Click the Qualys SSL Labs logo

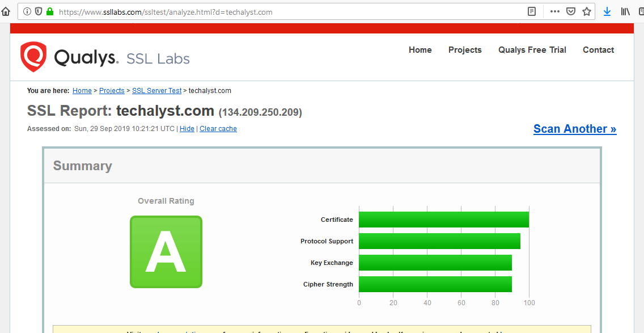pos(105,57)
